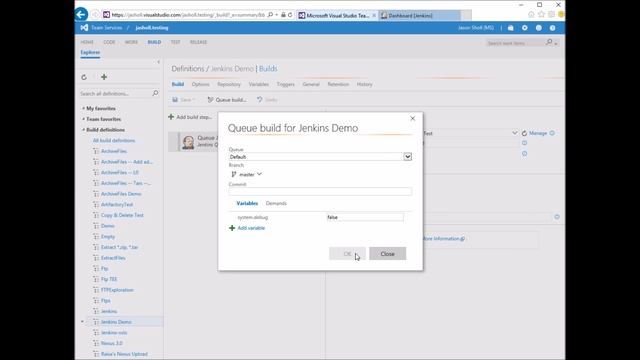
Task: Switch to the Variables tab in the dialog
Action: (247, 203)
